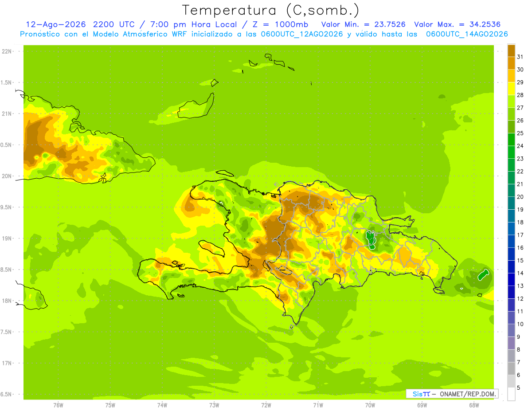Image resolution: width=532 pixels, height=411 pixels.
Task: Click legend value "19"
Action: click(520, 209)
